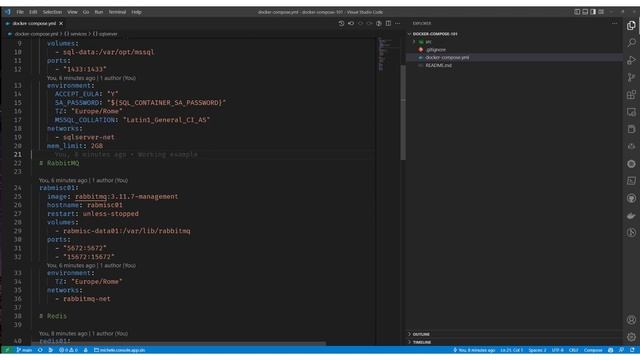Open editor More Actions ellipsis
This screenshot has height=360, width=640.
398,24
